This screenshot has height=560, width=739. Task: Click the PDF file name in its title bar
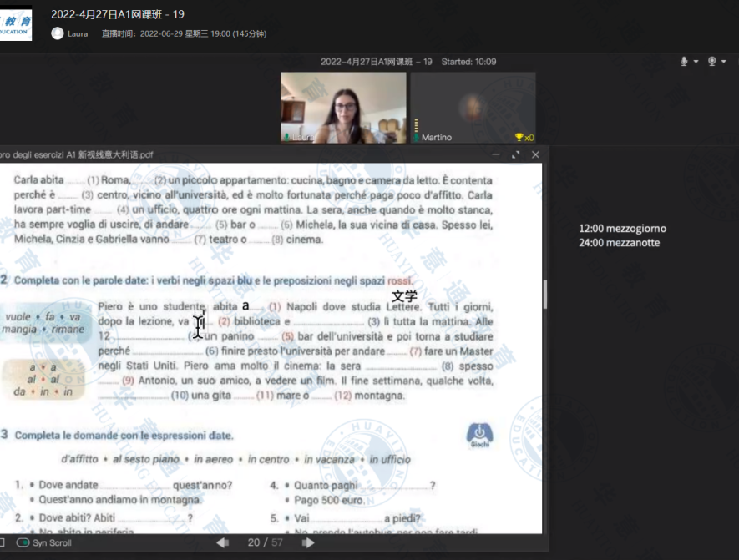76,155
